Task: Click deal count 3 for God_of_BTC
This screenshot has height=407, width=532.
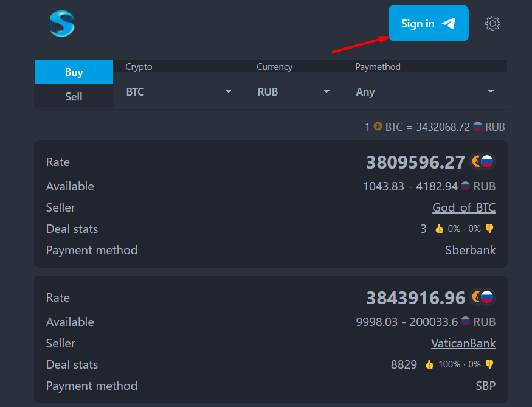Action: pos(423,229)
